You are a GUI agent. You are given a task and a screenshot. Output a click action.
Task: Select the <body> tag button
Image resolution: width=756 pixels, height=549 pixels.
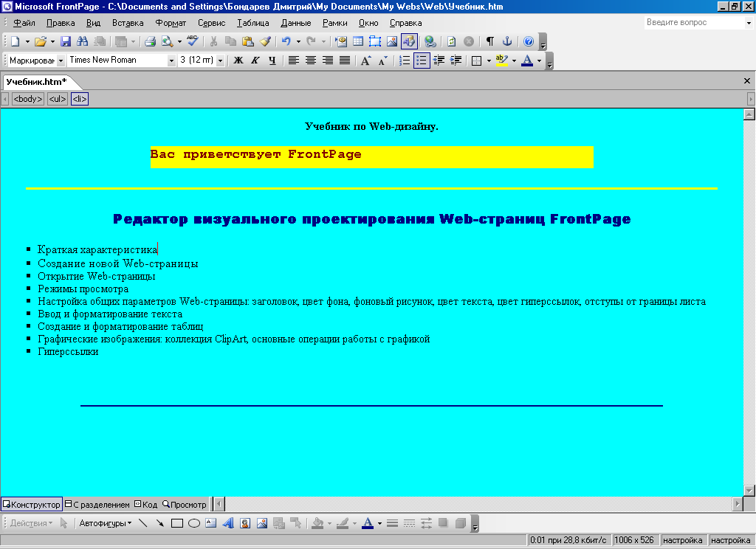click(x=28, y=99)
